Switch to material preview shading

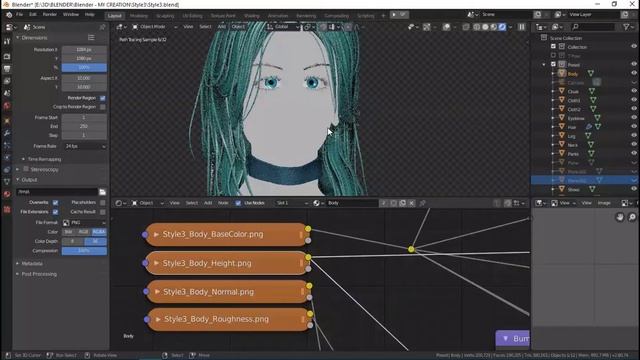[494, 27]
